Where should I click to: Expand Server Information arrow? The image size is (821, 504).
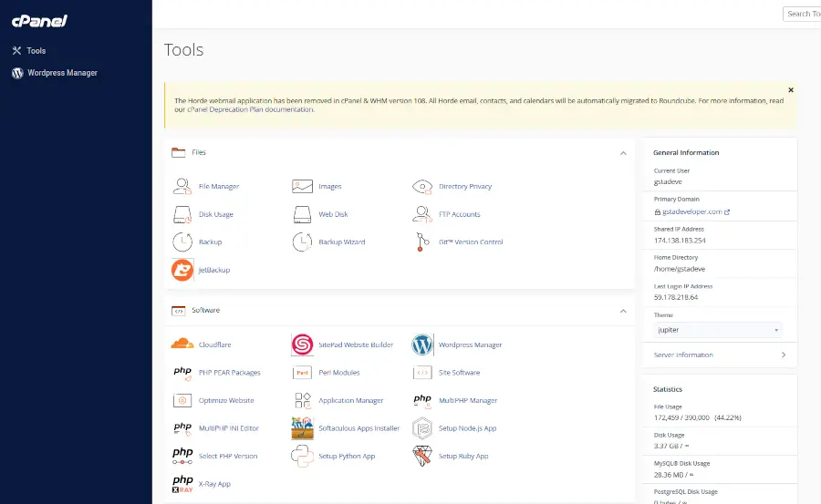pos(784,355)
